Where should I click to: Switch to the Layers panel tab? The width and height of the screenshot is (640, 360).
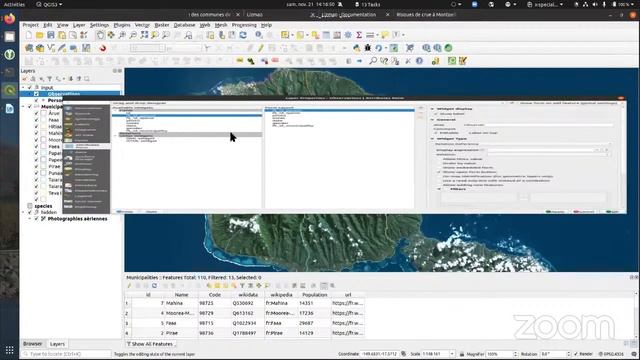pyautogui.click(x=57, y=344)
